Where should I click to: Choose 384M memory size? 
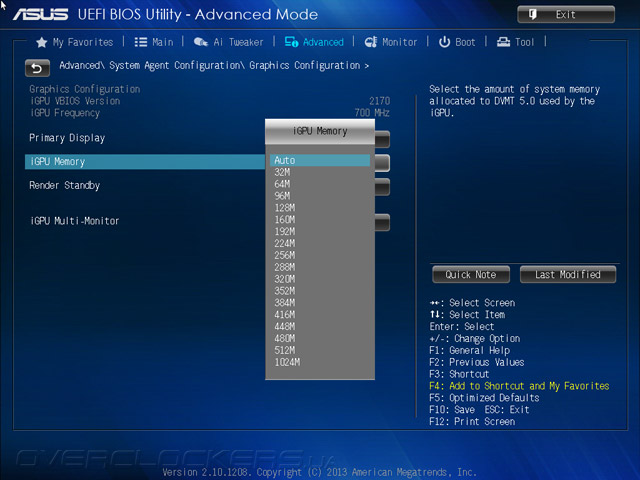point(284,302)
